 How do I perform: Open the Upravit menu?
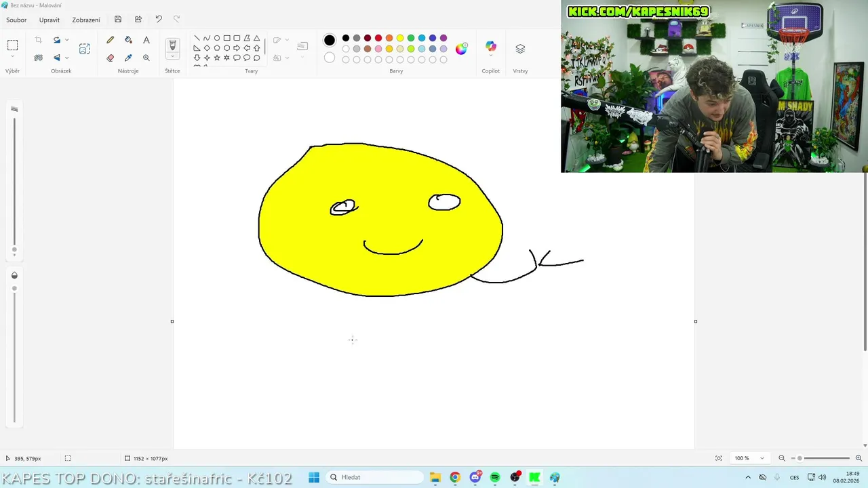tap(50, 20)
